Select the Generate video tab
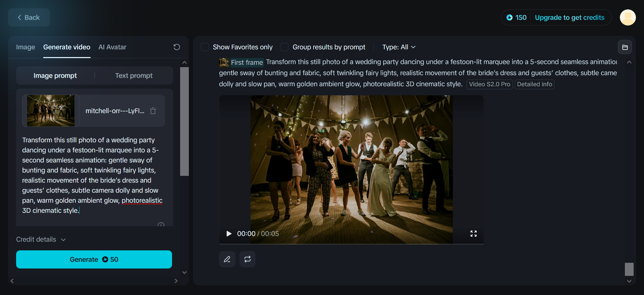Image resolution: width=644 pixels, height=295 pixels. (67, 47)
